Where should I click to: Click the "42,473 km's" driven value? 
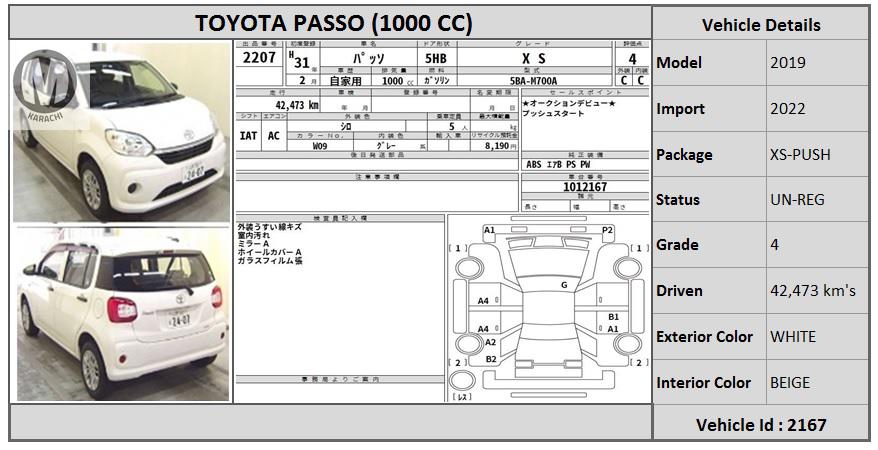(813, 290)
